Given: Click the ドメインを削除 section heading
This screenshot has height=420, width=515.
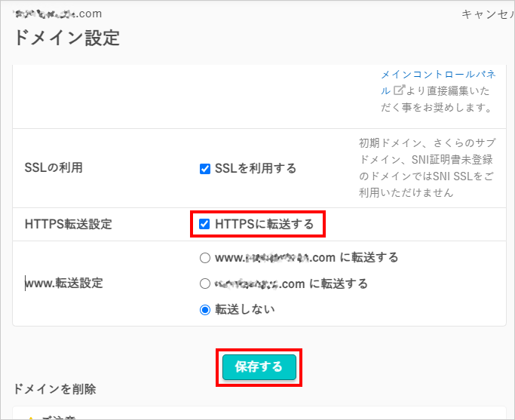Looking at the screenshot, I should (54, 389).
